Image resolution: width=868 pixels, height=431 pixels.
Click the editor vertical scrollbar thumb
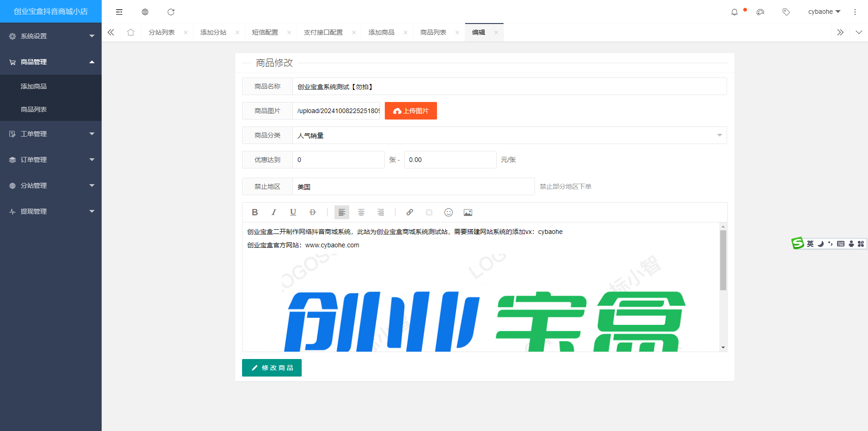click(x=723, y=260)
